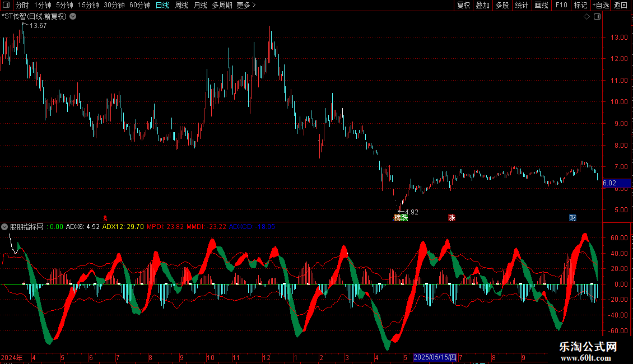This screenshot has height=364, width=633.
Task: Click the blue 财 financial tag
Action: 573,218
